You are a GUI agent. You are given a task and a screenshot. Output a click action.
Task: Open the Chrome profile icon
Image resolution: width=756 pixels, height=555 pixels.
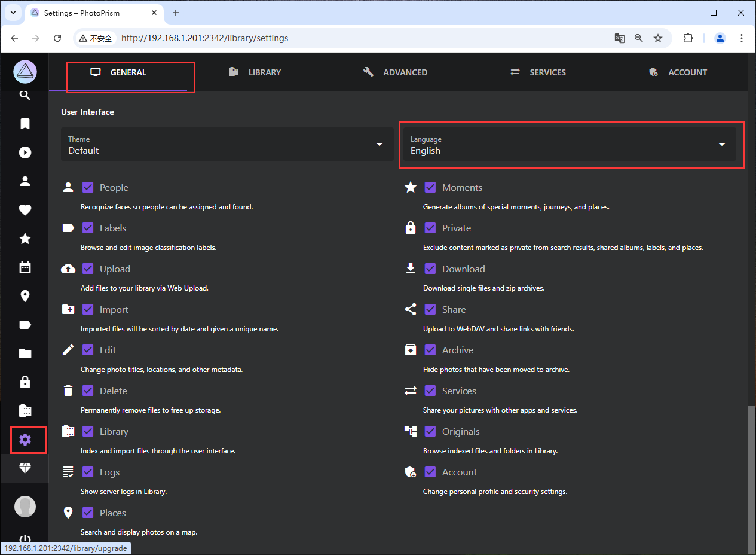(x=720, y=38)
